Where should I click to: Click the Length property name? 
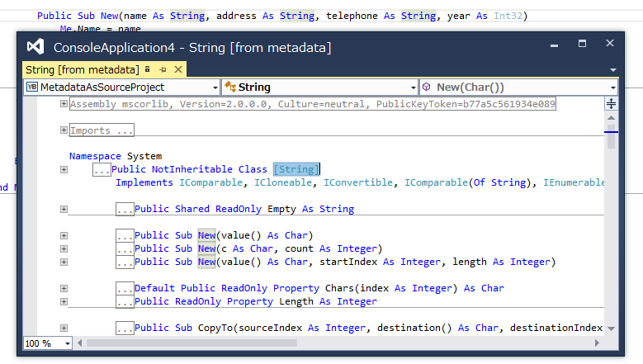pyautogui.click(x=296, y=301)
